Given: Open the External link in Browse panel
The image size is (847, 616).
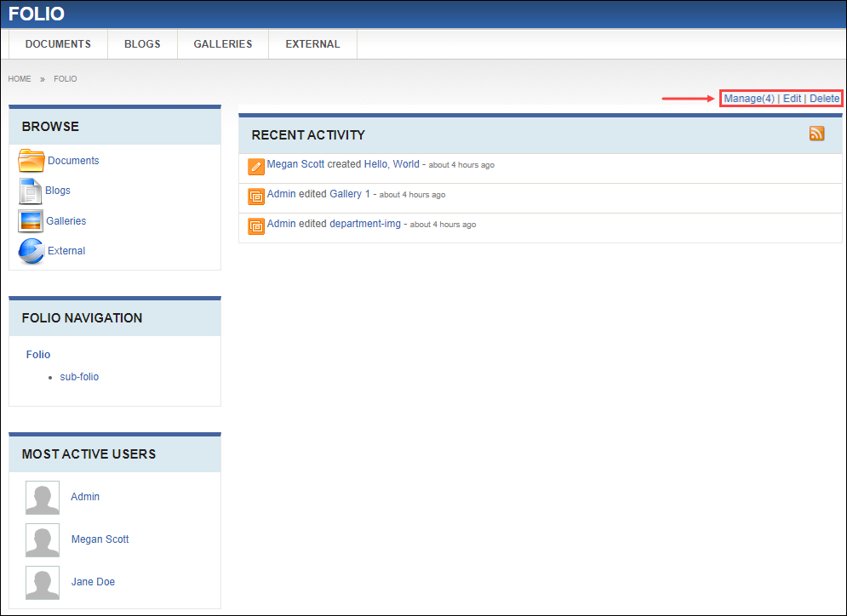Looking at the screenshot, I should (x=66, y=250).
